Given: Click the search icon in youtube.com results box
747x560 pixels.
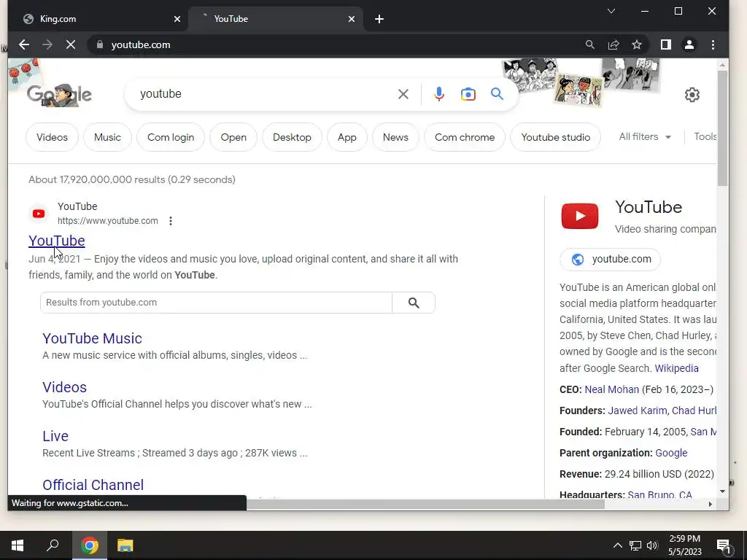Looking at the screenshot, I should tap(414, 303).
